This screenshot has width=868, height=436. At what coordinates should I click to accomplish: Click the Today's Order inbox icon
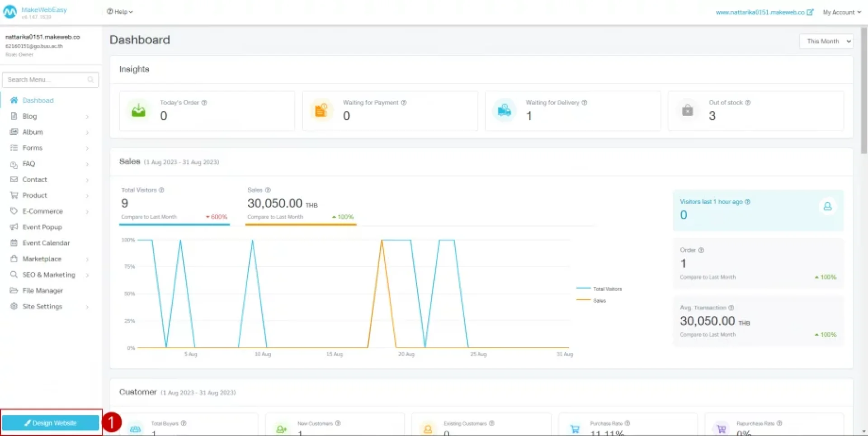[138, 110]
